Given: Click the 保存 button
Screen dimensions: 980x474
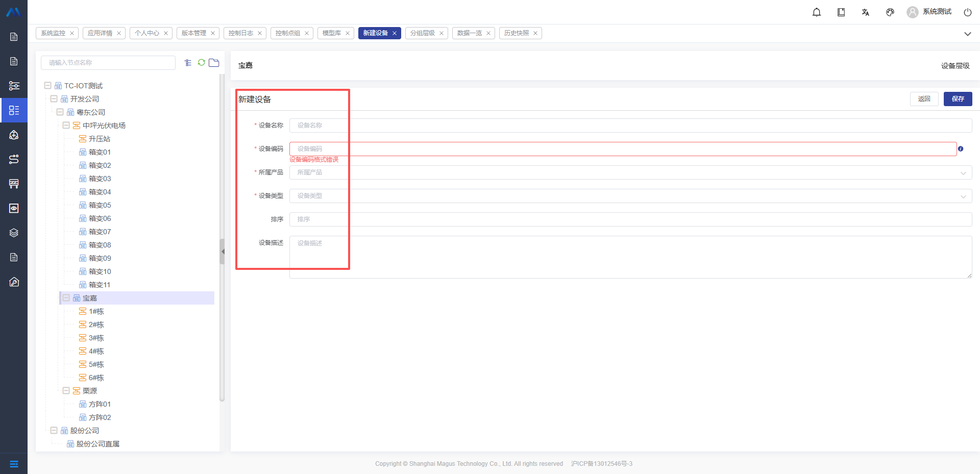Looking at the screenshot, I should click(x=958, y=99).
